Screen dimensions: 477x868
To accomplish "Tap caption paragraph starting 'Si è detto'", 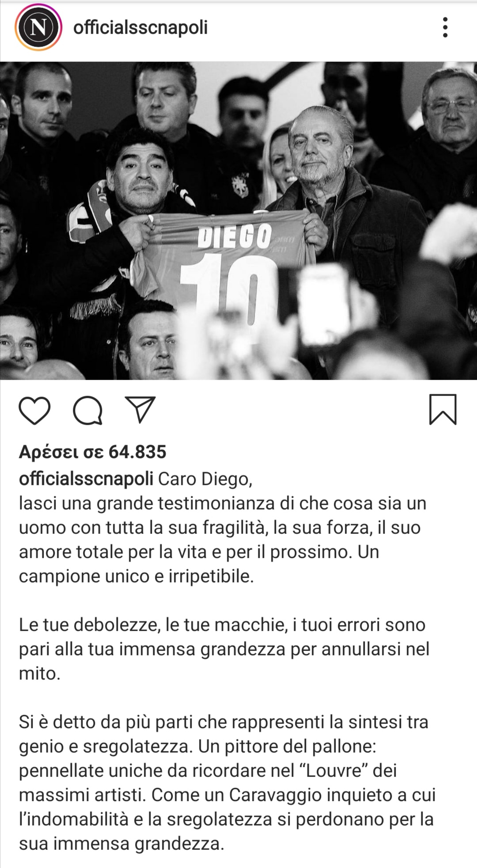I will [227, 783].
